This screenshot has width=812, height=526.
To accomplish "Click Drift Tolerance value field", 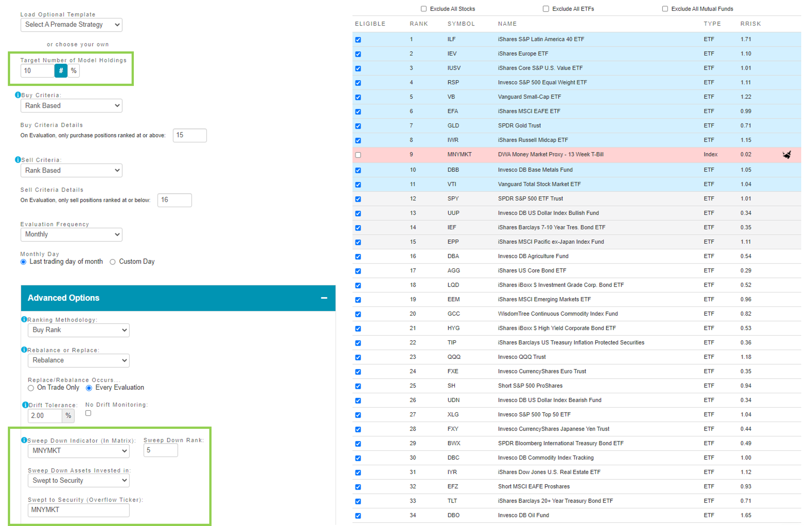I will 45,416.
